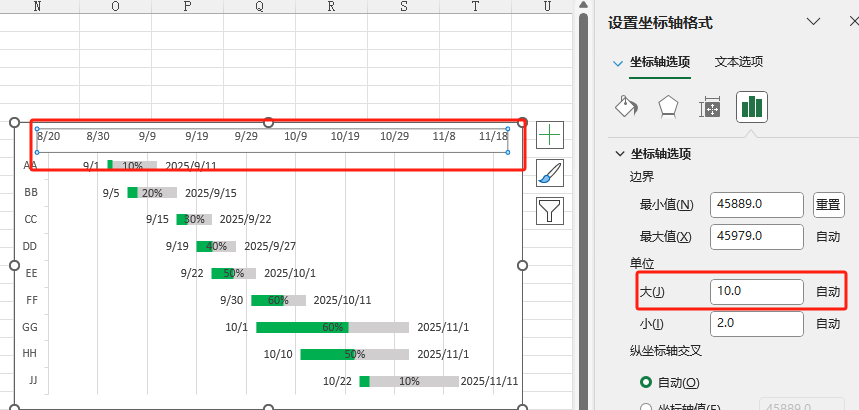This screenshot has width=859, height=410.
Task: Click 自动 button next to 小(I)
Action: click(x=828, y=324)
